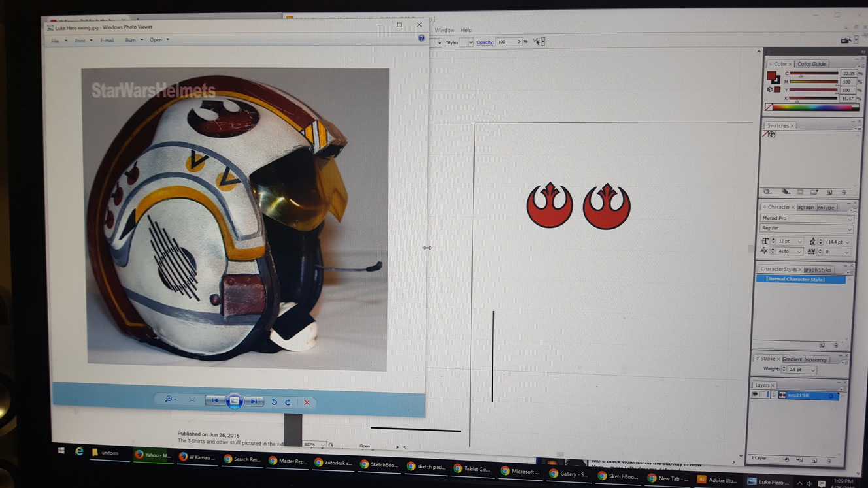Open the Myriad Pro font family dropdown

click(x=807, y=218)
